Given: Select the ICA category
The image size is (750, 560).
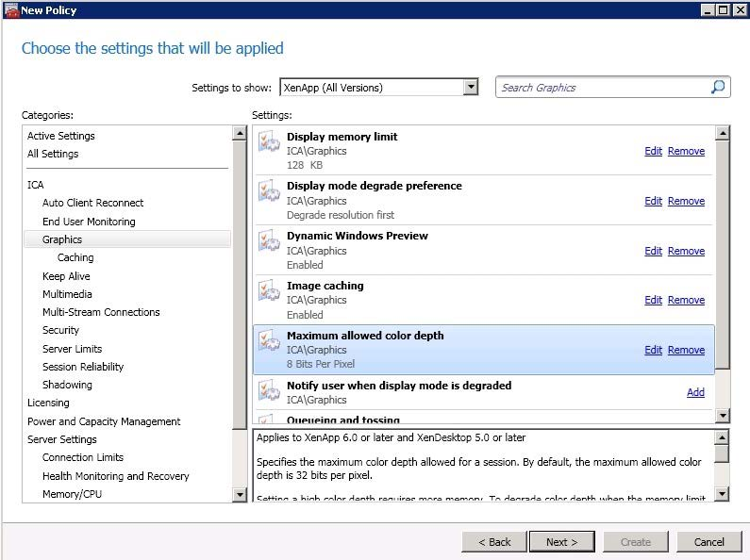Looking at the screenshot, I should (36, 185).
